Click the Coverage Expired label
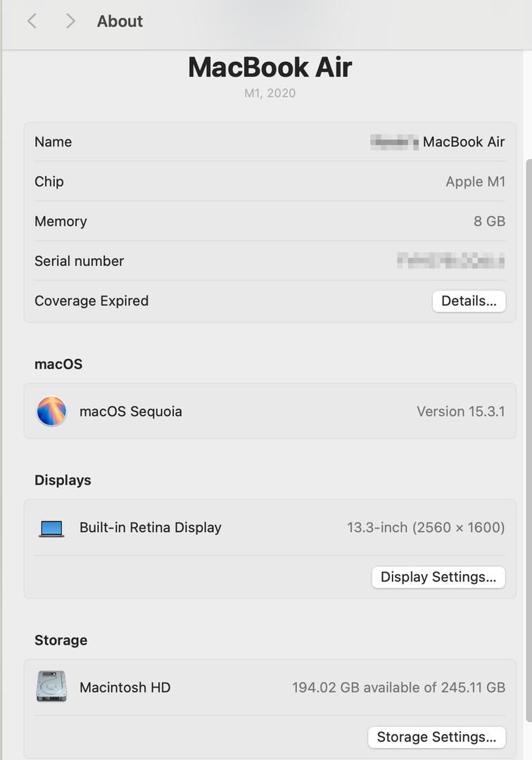The width and height of the screenshot is (532, 760). coord(91,301)
